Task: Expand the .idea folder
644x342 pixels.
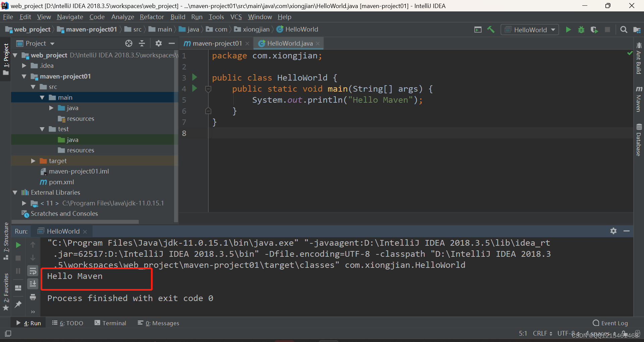Action: click(x=24, y=66)
